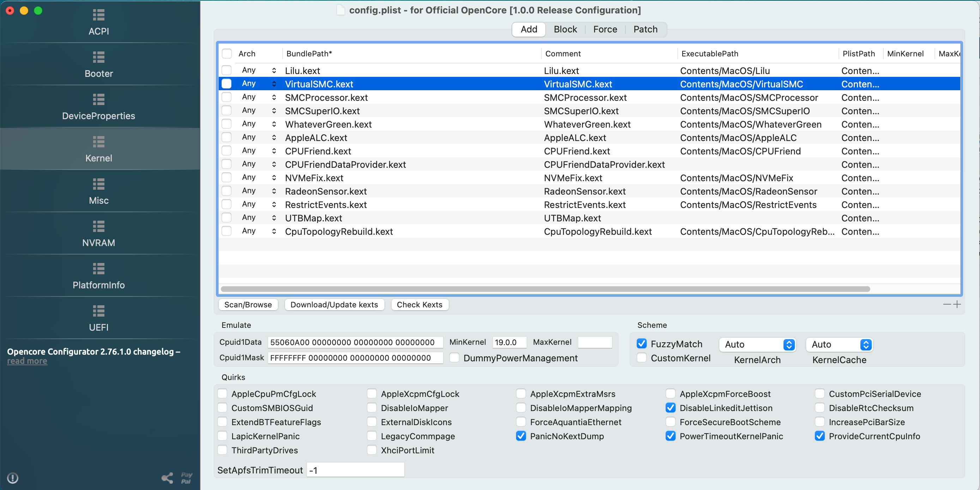The image size is (980, 490).
Task: Click the Cpuid1Mask input field
Action: (355, 358)
